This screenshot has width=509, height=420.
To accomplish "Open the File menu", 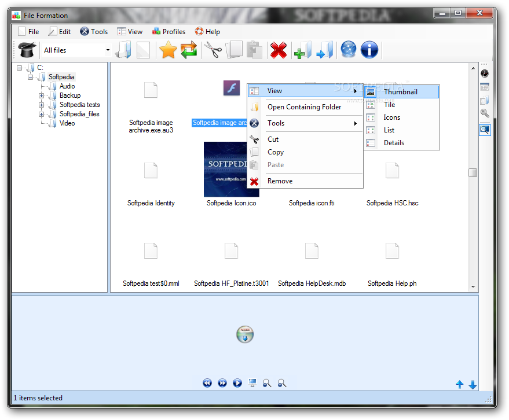I will [28, 31].
